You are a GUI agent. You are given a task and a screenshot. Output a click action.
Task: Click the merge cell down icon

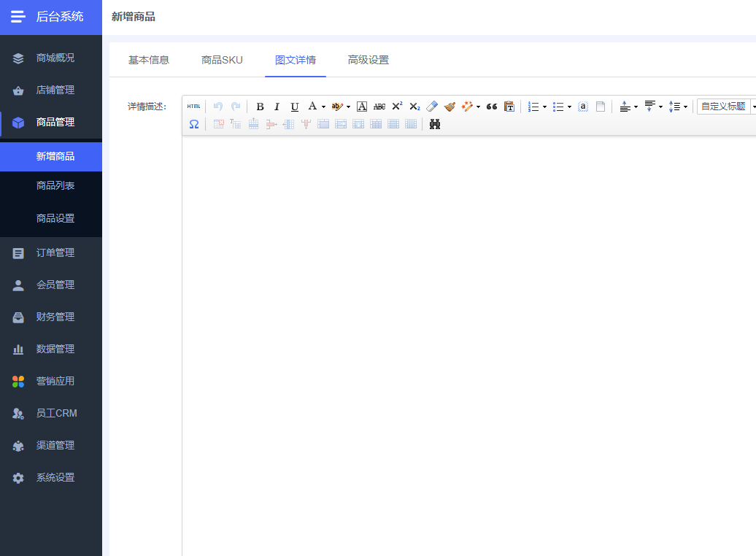pos(358,125)
